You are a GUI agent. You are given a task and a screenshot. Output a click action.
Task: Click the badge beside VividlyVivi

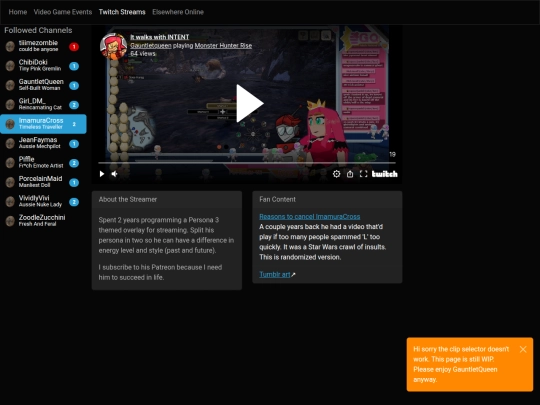click(x=74, y=202)
